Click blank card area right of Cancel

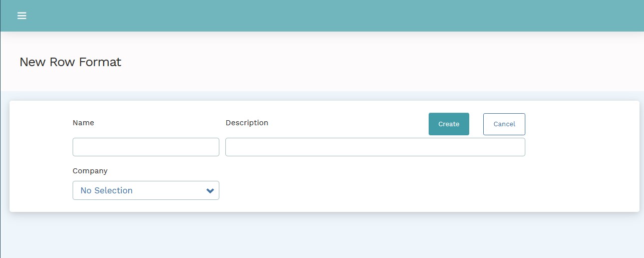581,150
